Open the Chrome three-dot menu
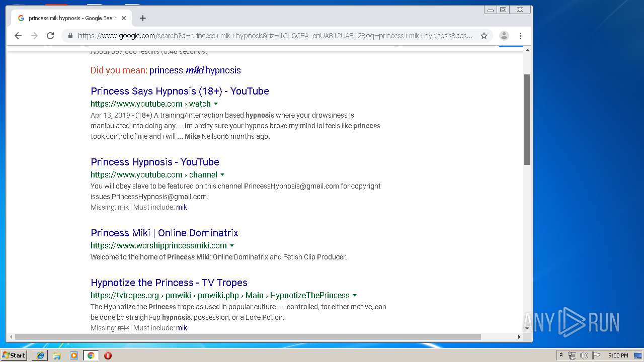The width and height of the screenshot is (644, 362). 520,36
